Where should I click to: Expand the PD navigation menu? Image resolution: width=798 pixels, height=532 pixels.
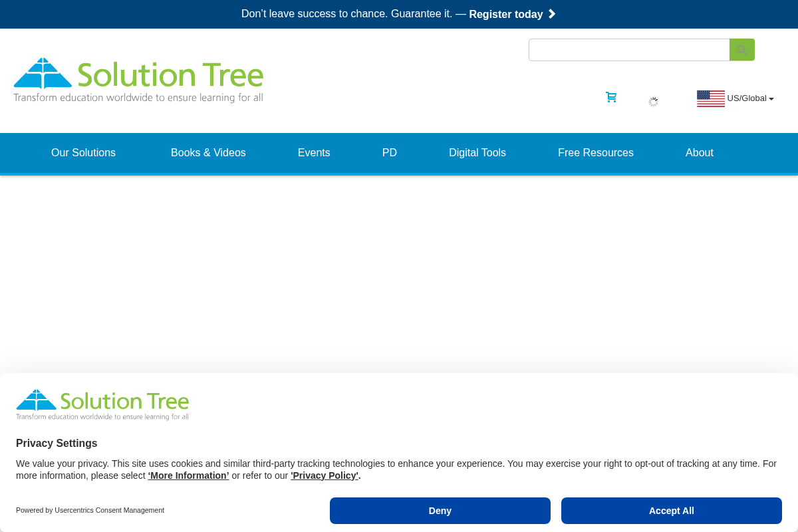coord(390,153)
